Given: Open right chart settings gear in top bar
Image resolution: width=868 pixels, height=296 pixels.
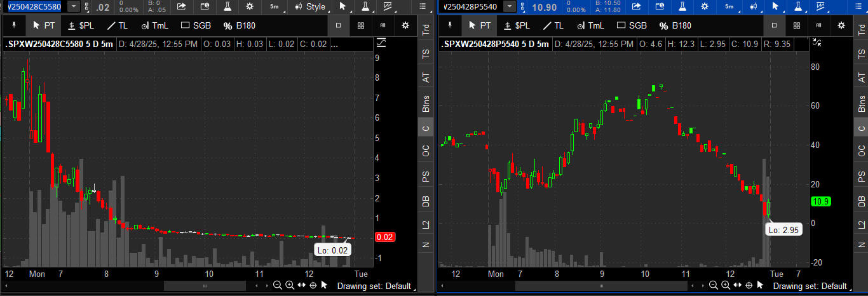Looking at the screenshot, I should click(x=704, y=6).
